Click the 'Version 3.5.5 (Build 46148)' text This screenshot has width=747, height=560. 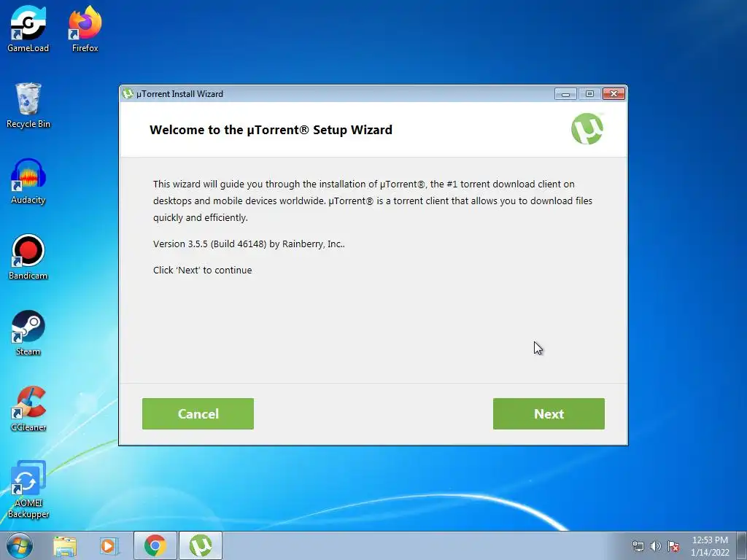point(209,244)
